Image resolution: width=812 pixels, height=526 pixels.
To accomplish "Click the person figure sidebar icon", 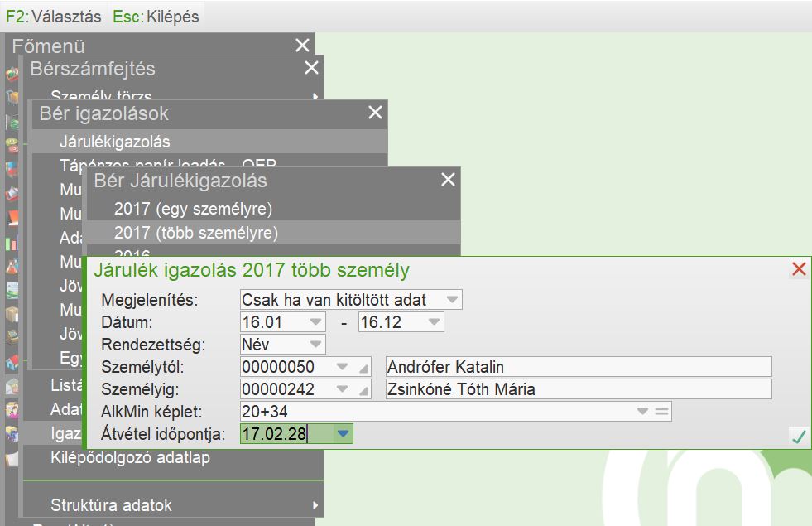I will tap(12, 410).
